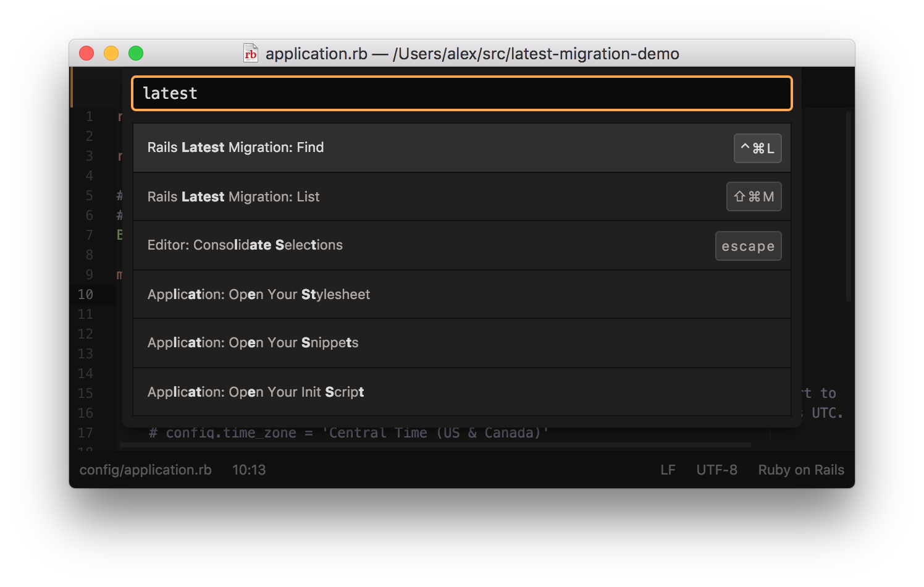Close the window with red button
The width and height of the screenshot is (924, 587).
click(86, 53)
